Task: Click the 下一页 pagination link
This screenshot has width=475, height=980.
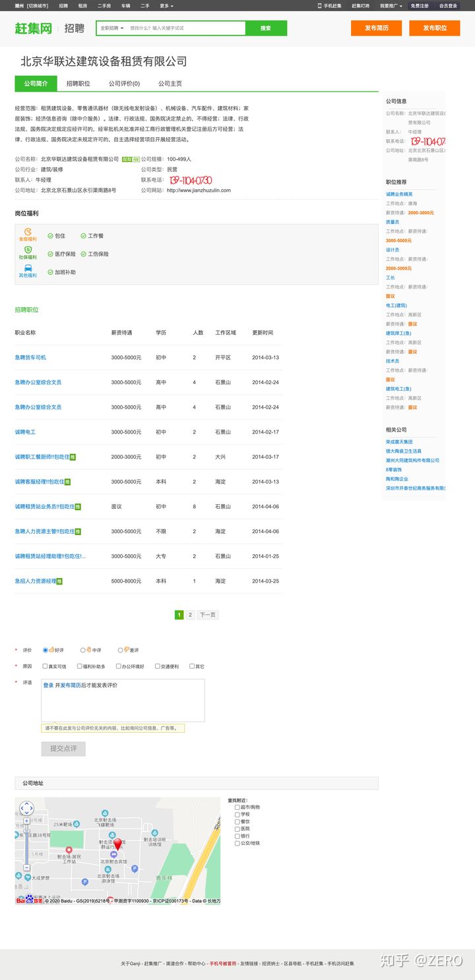Action: [207, 615]
